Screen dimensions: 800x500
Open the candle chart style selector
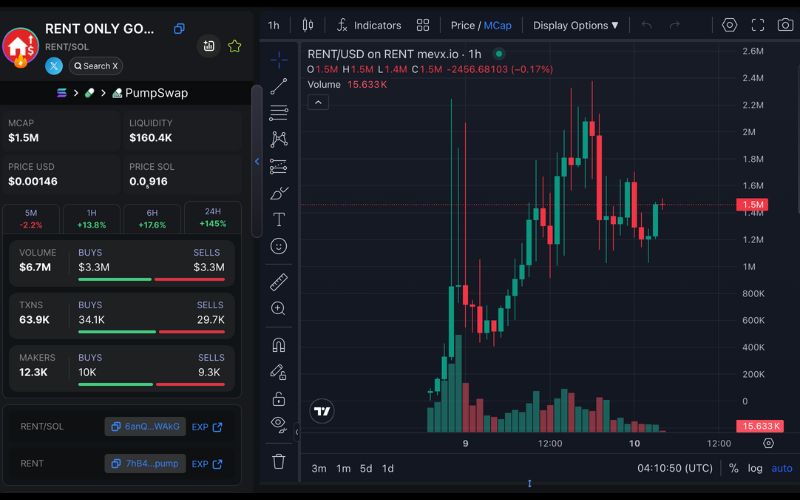coord(308,25)
